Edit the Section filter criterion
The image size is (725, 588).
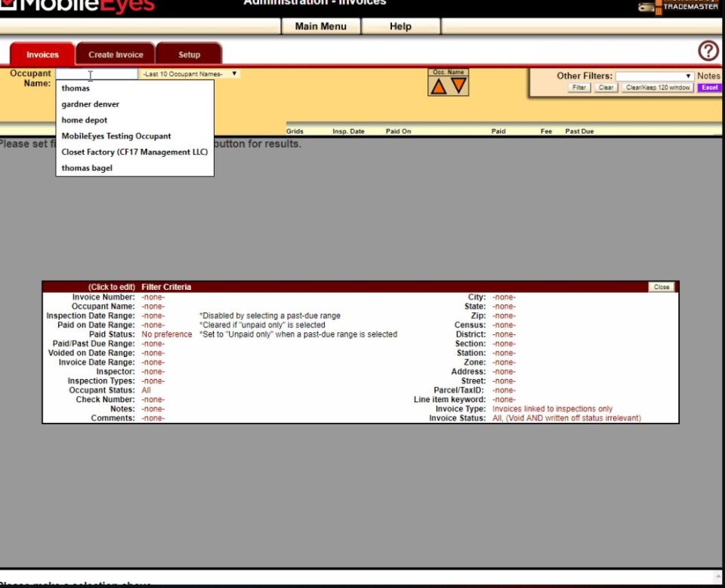click(504, 344)
